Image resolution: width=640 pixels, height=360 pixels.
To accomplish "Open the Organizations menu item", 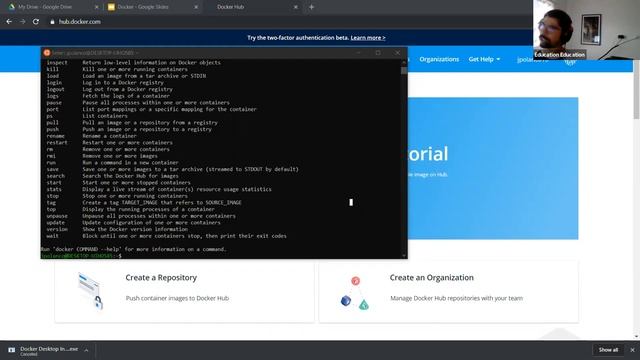I will pos(439,59).
